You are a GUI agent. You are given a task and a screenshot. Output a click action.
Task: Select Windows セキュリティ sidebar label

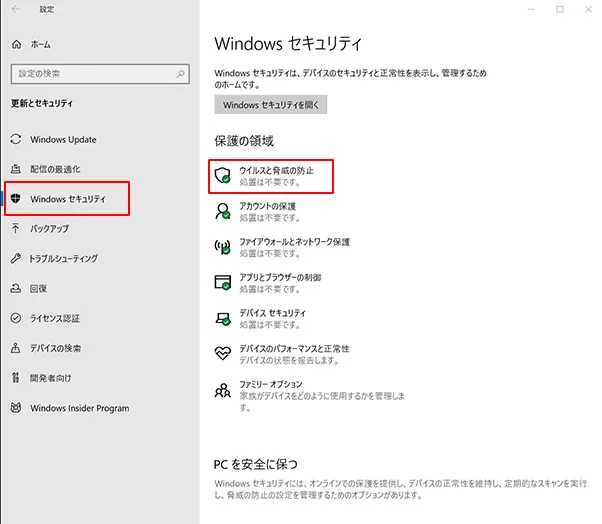[68, 199]
